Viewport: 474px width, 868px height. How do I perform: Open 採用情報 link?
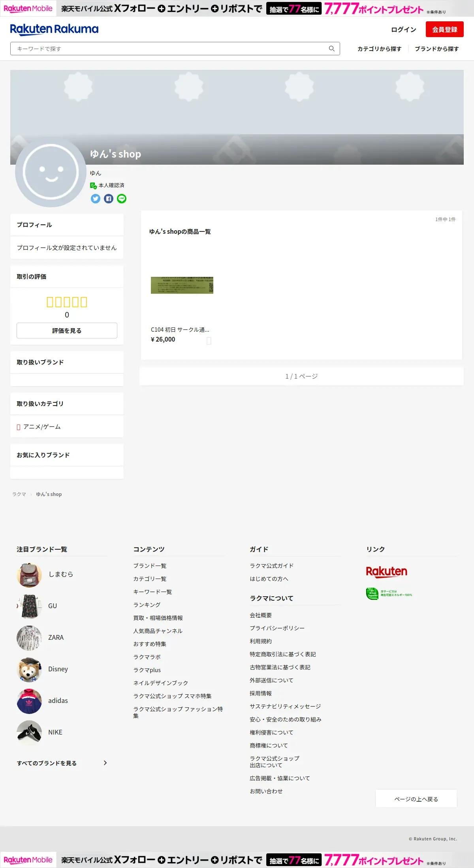click(261, 693)
